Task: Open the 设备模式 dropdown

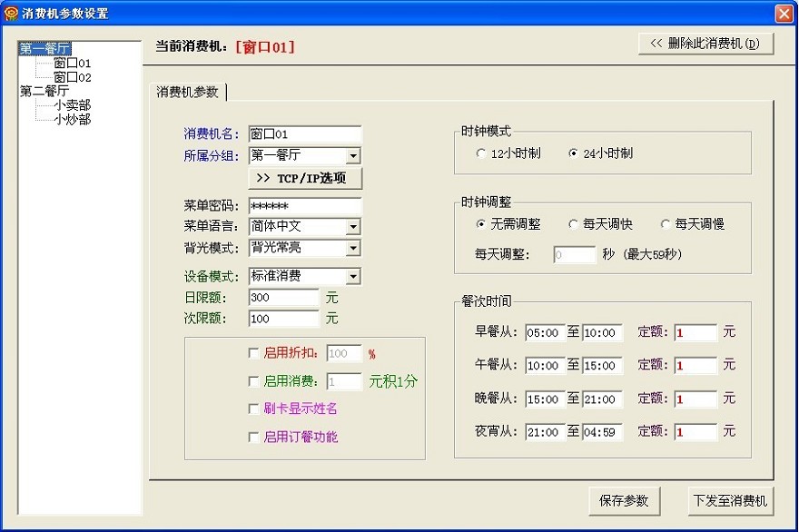Action: pyautogui.click(x=353, y=277)
